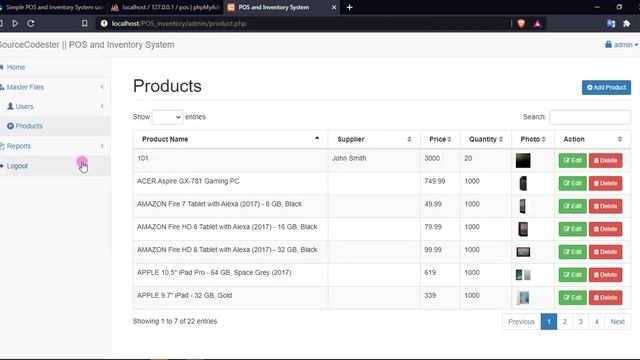
Task: Click APPLE 9.7" iPad Gold photo thumbnail
Action: (523, 298)
